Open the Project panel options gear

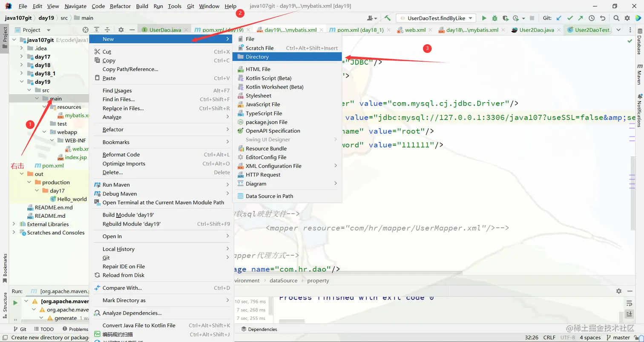click(x=121, y=30)
